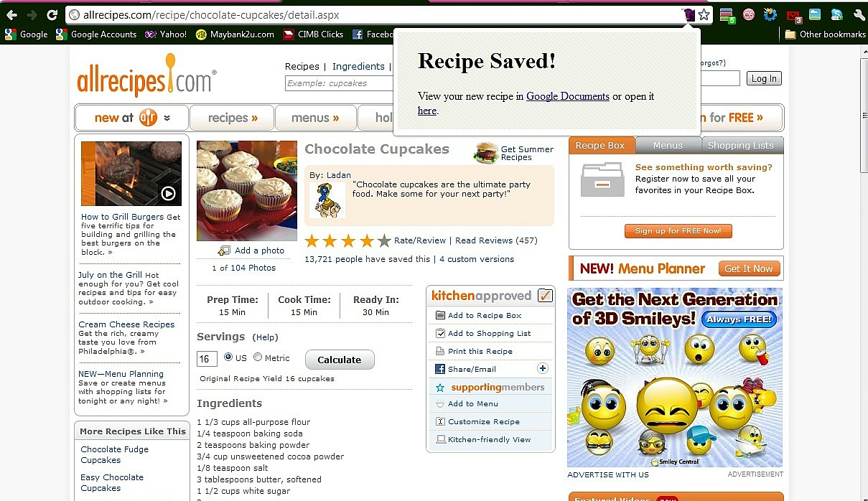Select the US measurement radio button
868x501 pixels.
(228, 357)
